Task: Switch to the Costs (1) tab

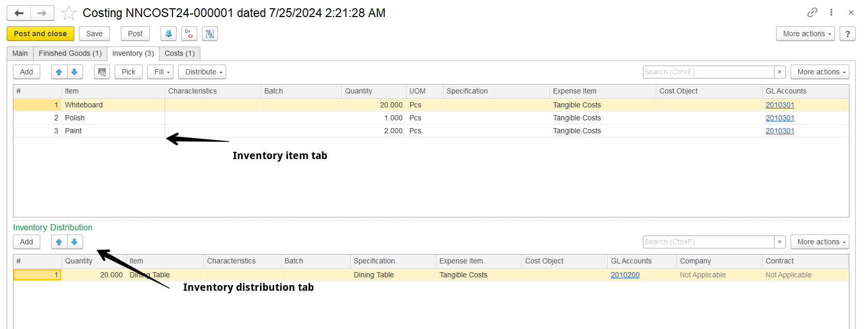Action: pyautogui.click(x=180, y=53)
